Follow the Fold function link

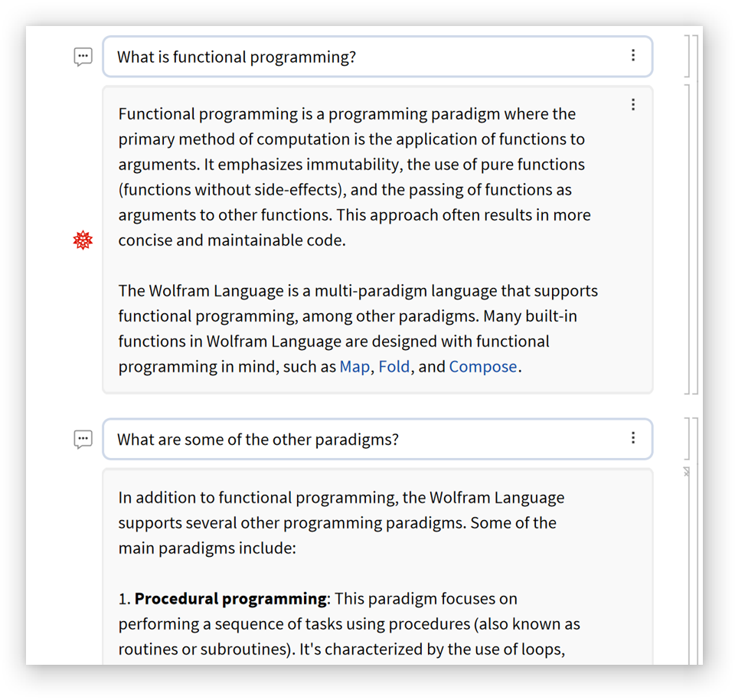point(394,367)
